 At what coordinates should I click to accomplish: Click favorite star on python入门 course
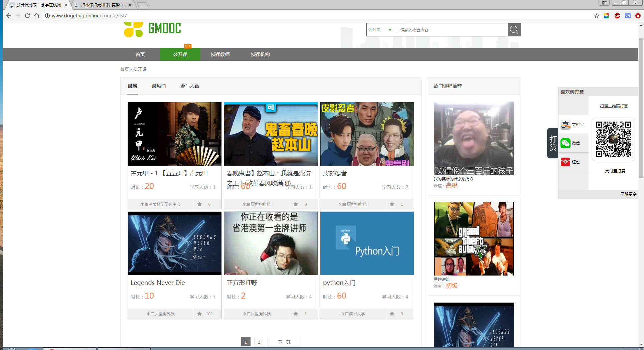pos(392,314)
